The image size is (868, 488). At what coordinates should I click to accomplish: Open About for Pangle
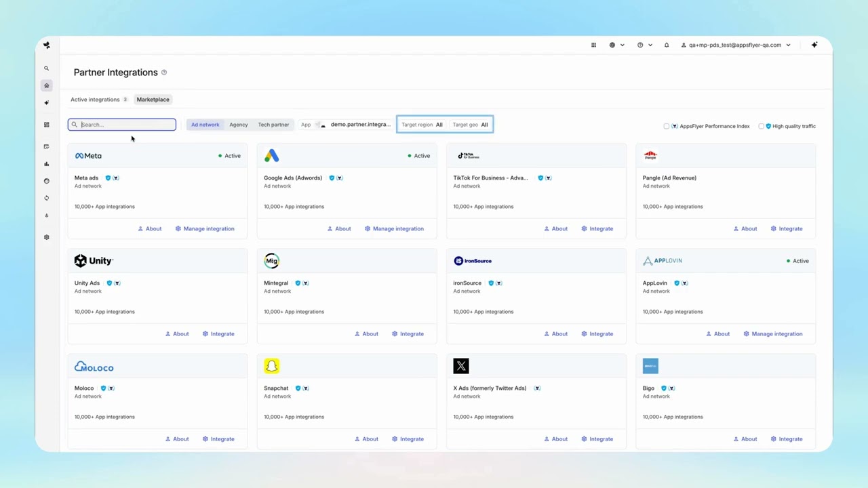[x=745, y=229]
